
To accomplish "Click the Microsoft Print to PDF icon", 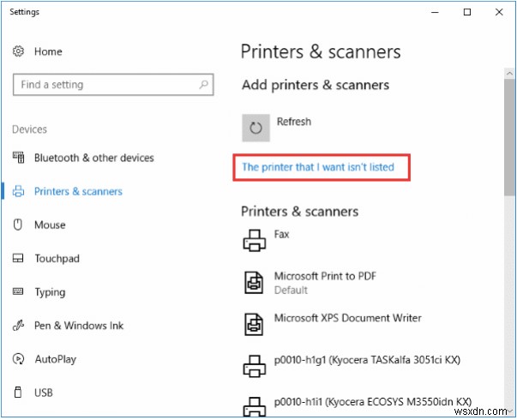I will [x=254, y=282].
